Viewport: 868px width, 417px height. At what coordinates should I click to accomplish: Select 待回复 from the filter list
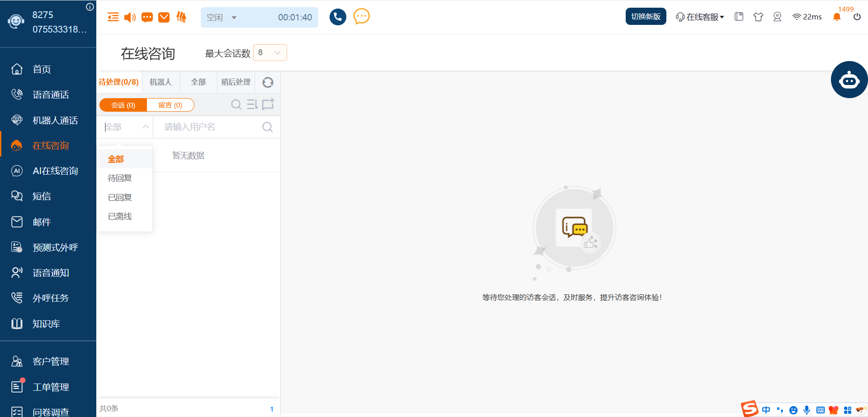(120, 178)
